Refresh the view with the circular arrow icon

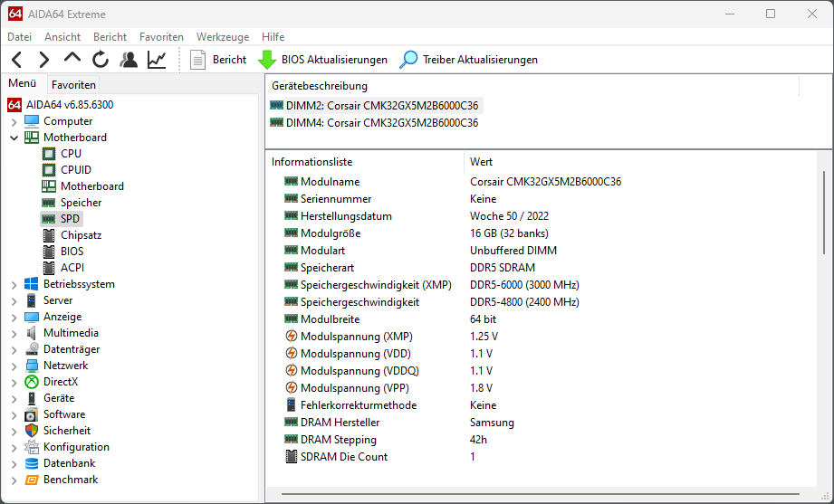101,60
